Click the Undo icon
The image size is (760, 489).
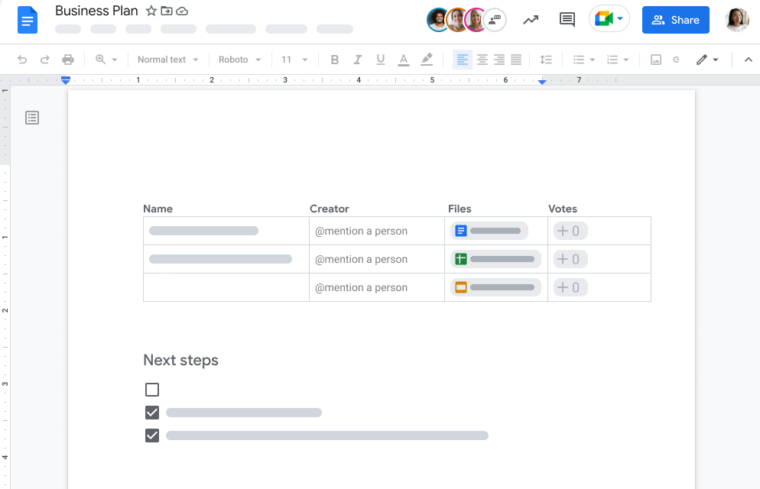22,60
